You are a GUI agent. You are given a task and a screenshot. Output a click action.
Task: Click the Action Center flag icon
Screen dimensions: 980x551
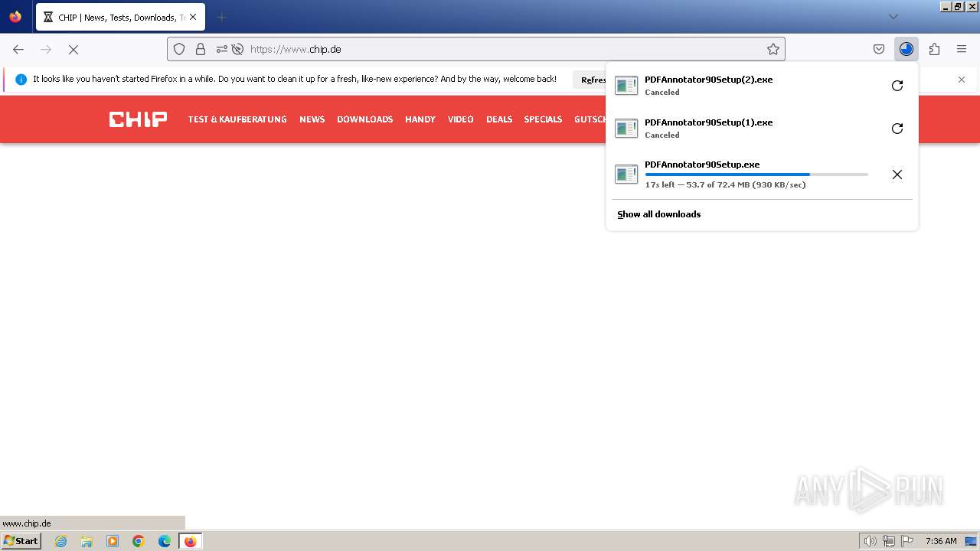click(907, 541)
